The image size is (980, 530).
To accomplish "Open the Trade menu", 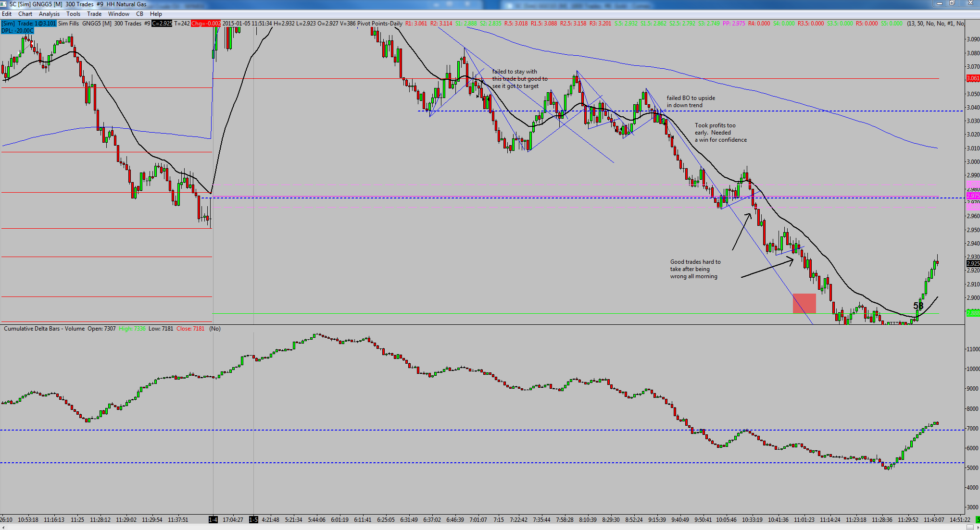I will [x=94, y=14].
